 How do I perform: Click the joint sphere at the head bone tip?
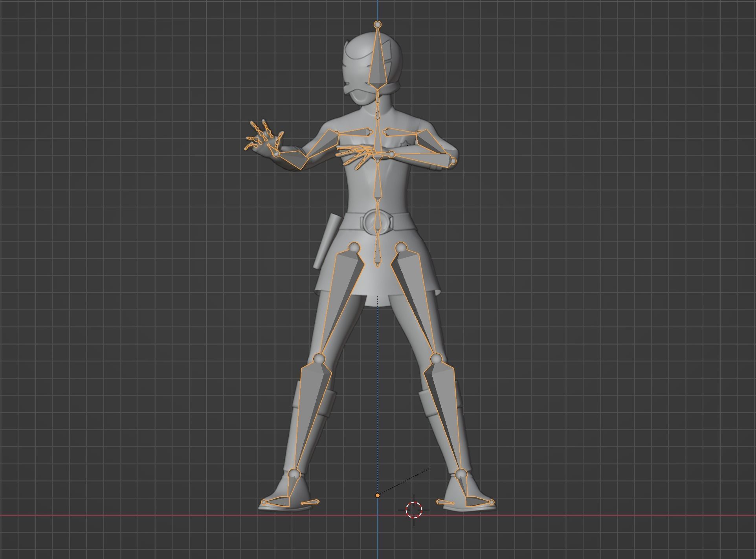[x=378, y=24]
